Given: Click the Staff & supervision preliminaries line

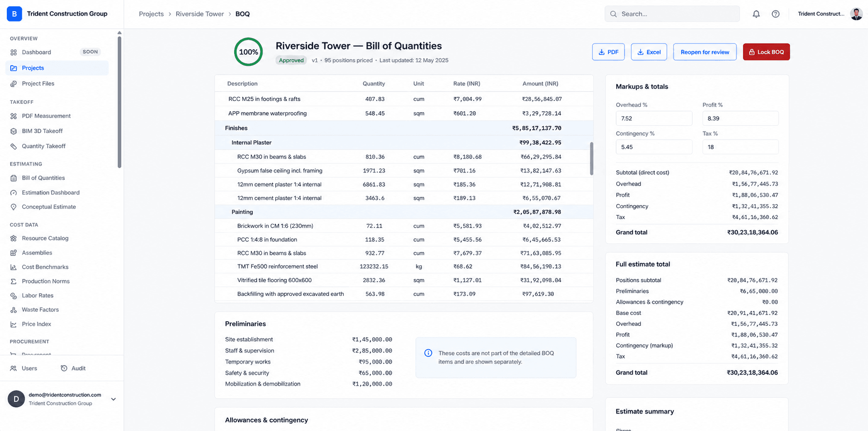Looking at the screenshot, I should (x=308, y=351).
